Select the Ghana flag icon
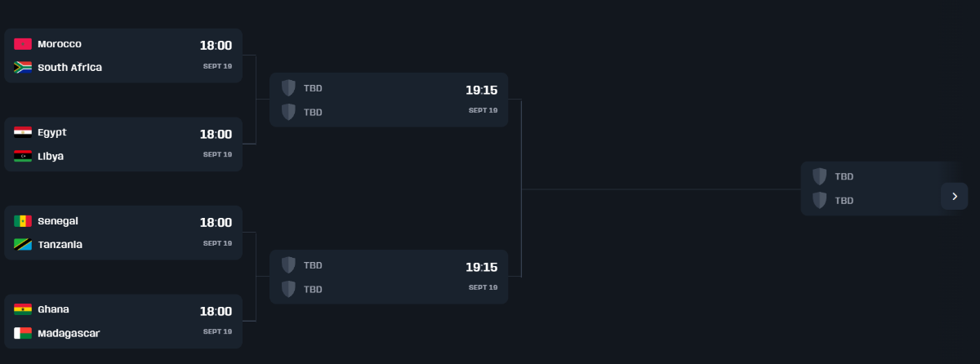 (x=23, y=309)
